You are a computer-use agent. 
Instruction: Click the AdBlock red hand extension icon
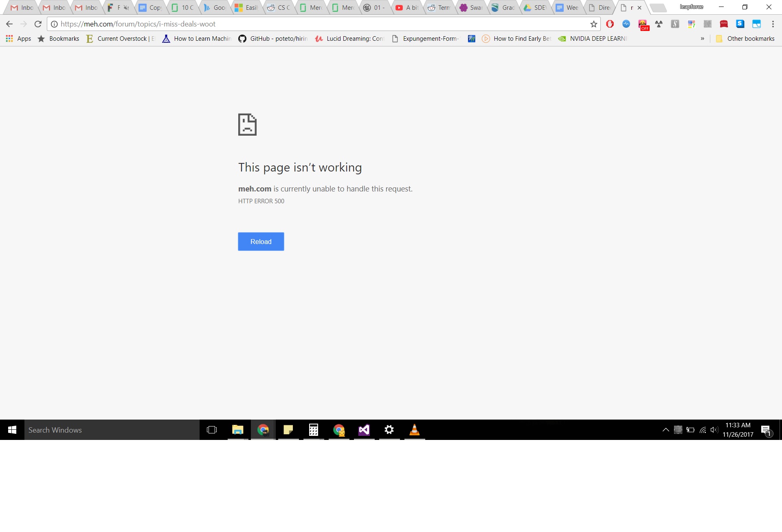point(610,24)
